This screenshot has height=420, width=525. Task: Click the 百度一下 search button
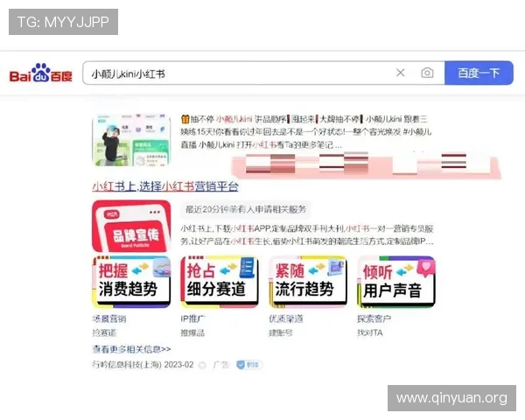point(479,73)
